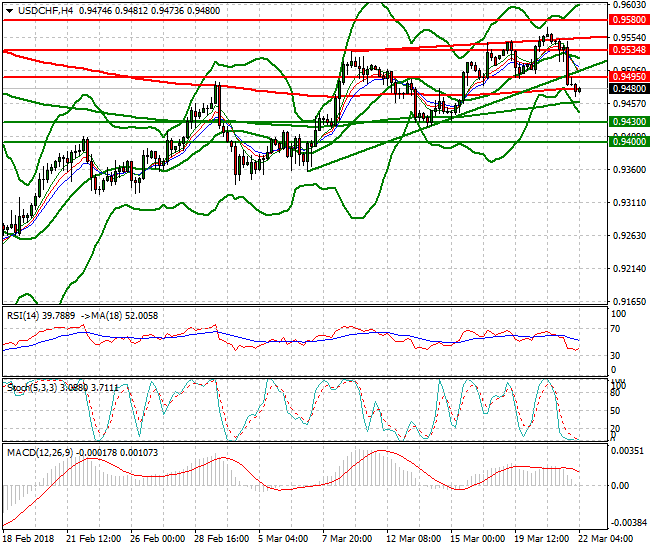The height and width of the screenshot is (550, 650).
Task: Select the Stochastic scale value 50
Action: pyautogui.click(x=616, y=410)
